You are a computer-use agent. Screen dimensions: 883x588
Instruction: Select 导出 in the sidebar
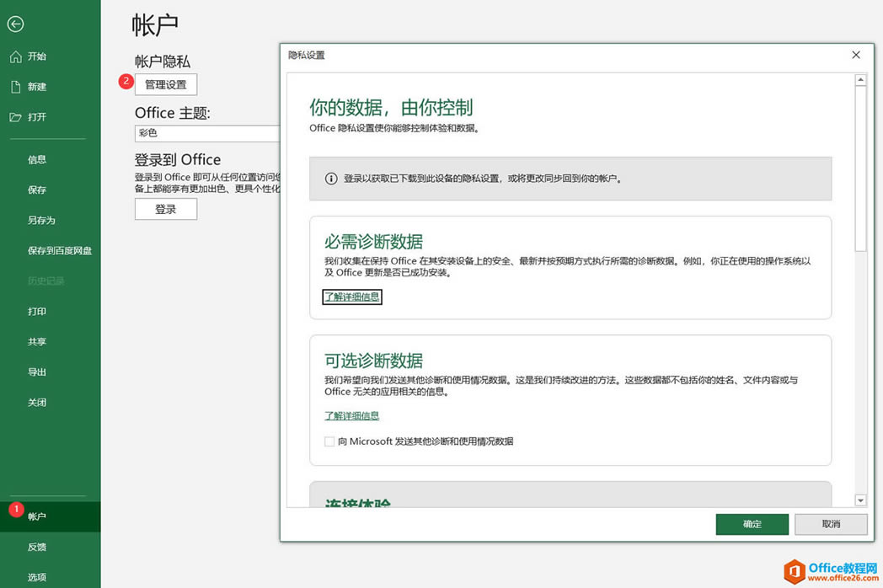pyautogui.click(x=36, y=372)
